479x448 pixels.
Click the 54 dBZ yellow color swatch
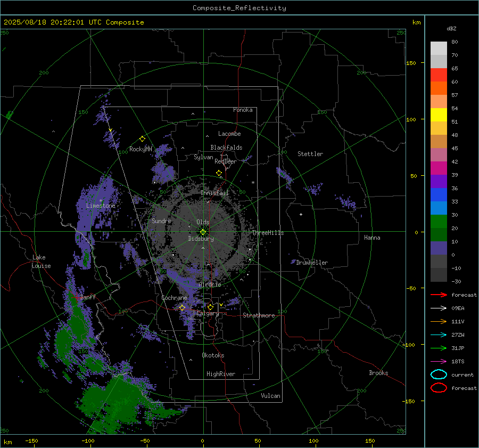coord(439,115)
